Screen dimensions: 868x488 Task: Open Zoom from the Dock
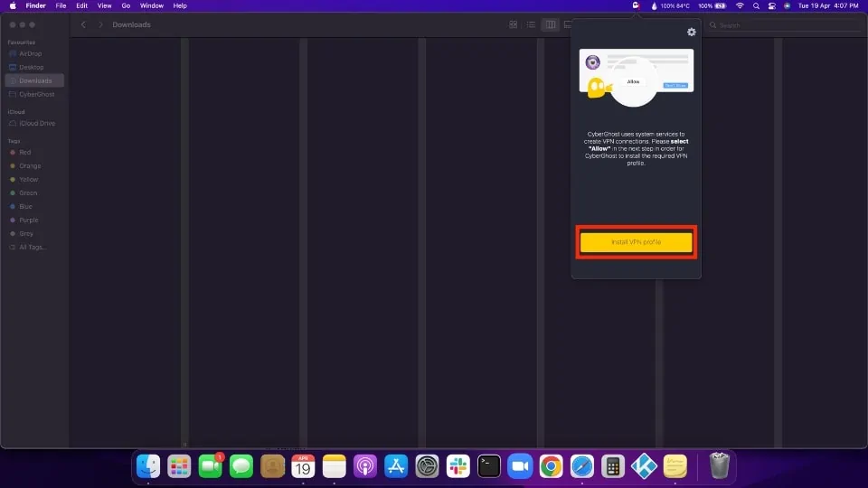tap(521, 466)
